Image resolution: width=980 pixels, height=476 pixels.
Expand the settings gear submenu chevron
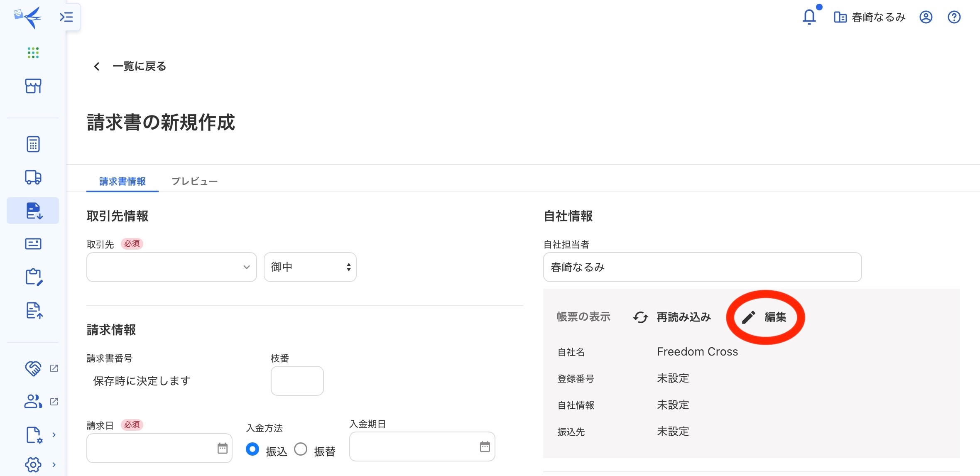(54, 464)
